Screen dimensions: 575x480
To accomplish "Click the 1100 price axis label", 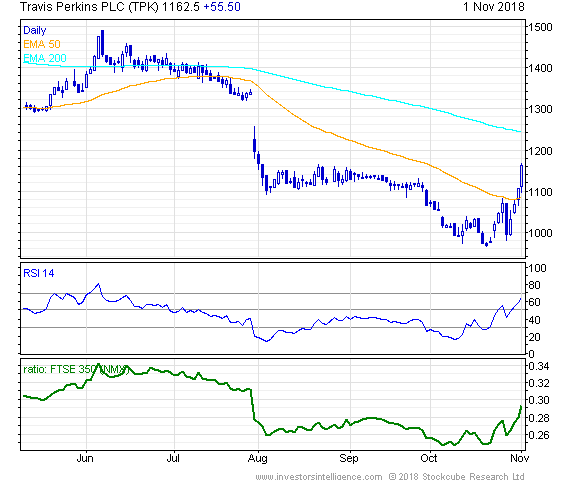I will (x=540, y=192).
